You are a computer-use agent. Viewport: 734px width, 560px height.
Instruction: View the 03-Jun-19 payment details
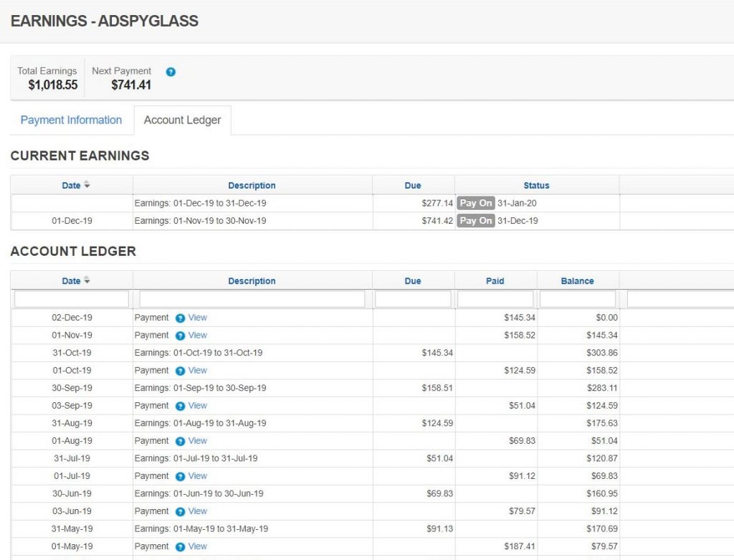(x=198, y=511)
